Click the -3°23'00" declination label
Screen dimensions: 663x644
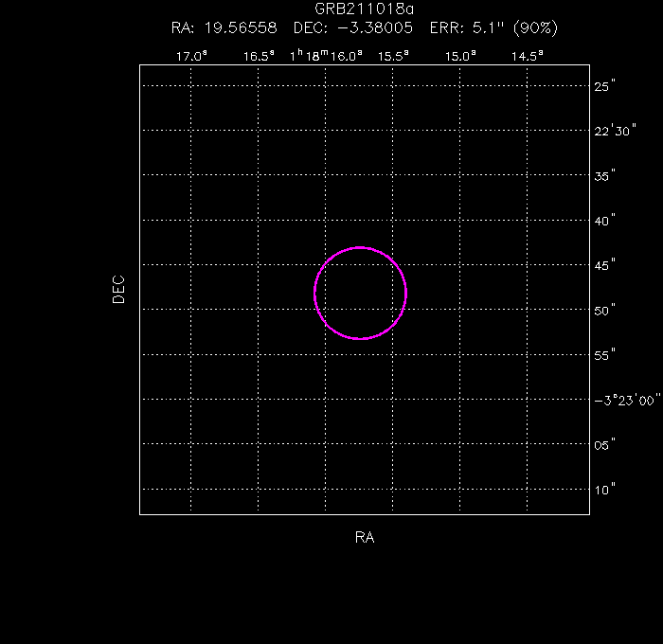click(627, 400)
